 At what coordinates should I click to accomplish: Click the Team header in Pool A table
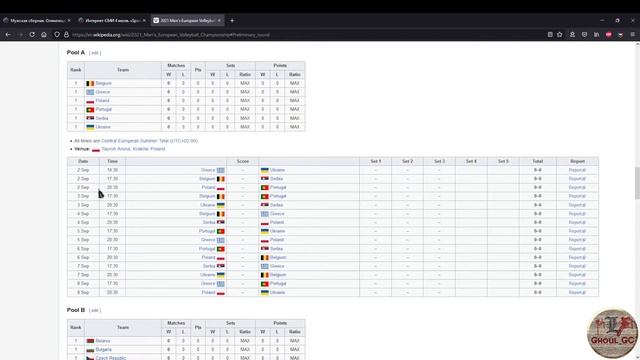123,70
